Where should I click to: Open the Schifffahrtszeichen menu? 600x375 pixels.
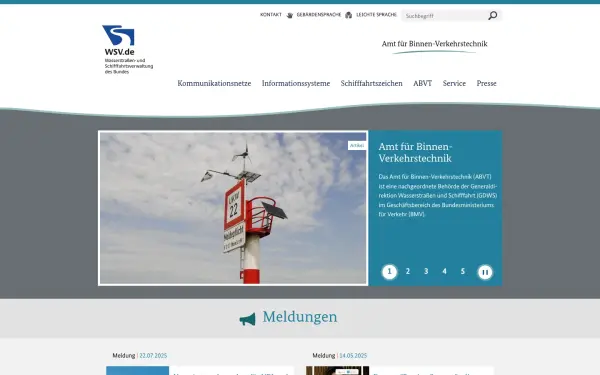(x=371, y=83)
